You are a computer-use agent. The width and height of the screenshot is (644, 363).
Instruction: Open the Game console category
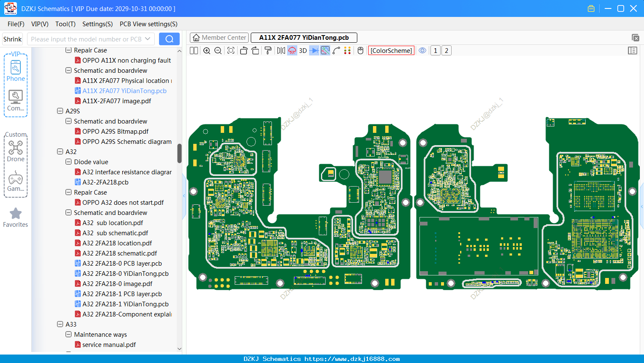pos(16,181)
